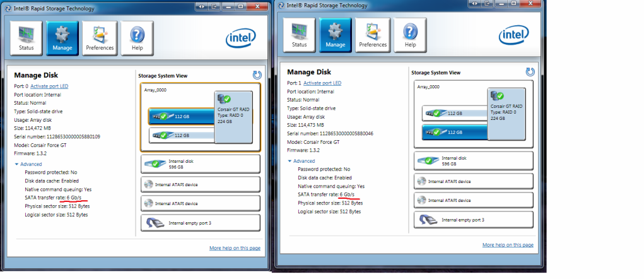Click the Status icon in the right window

click(x=300, y=35)
